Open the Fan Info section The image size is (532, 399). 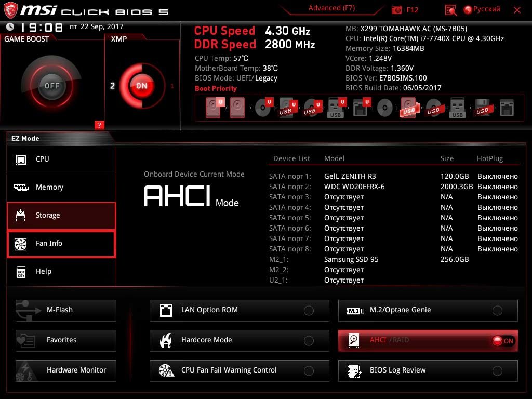click(x=61, y=243)
